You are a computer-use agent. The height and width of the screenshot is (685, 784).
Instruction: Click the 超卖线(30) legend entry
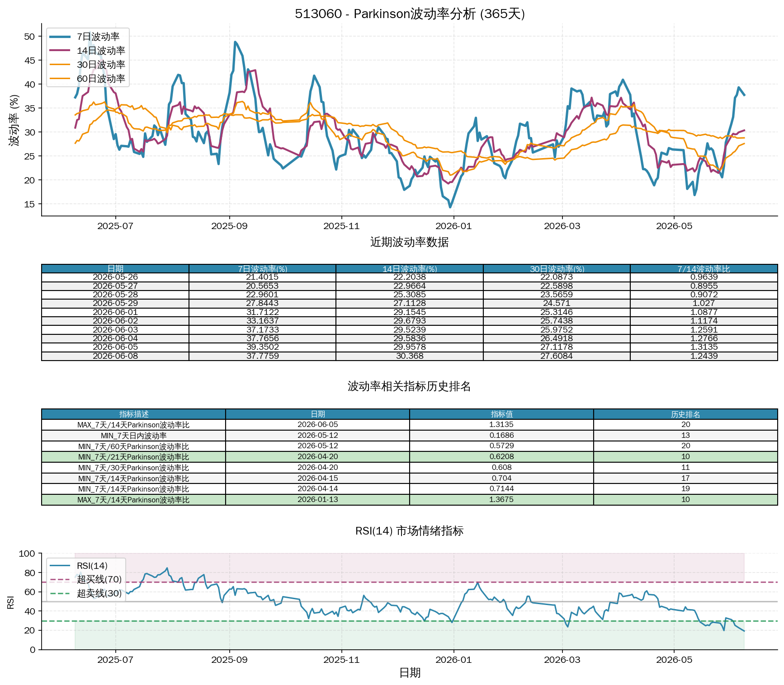85,593
